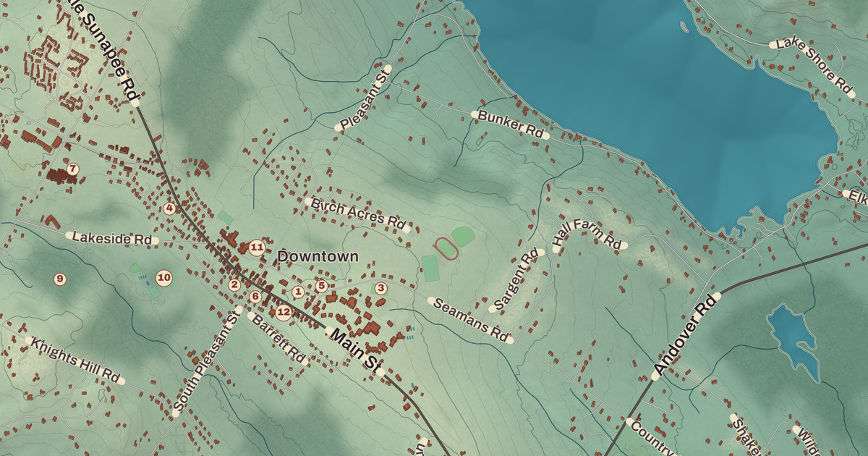The image size is (868, 456).
Task: Select the South Pleasant St label
Action: (208, 360)
